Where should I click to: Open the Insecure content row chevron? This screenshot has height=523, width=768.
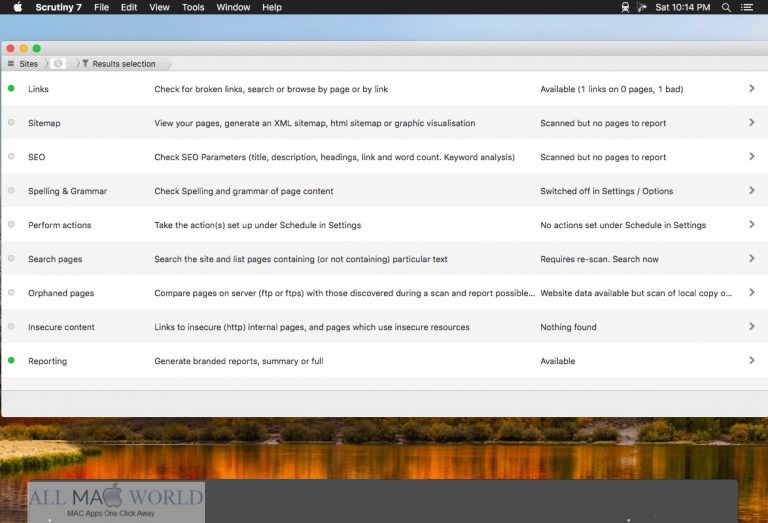click(x=752, y=326)
